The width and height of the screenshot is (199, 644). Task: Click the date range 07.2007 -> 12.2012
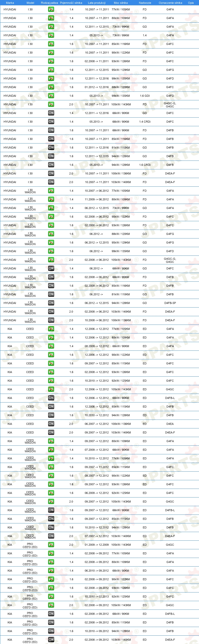tap(97, 536)
